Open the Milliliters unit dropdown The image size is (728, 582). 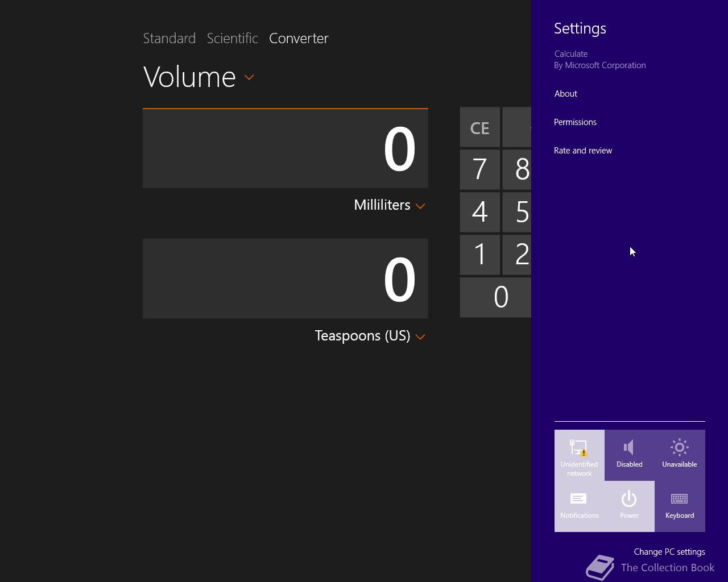(390, 205)
